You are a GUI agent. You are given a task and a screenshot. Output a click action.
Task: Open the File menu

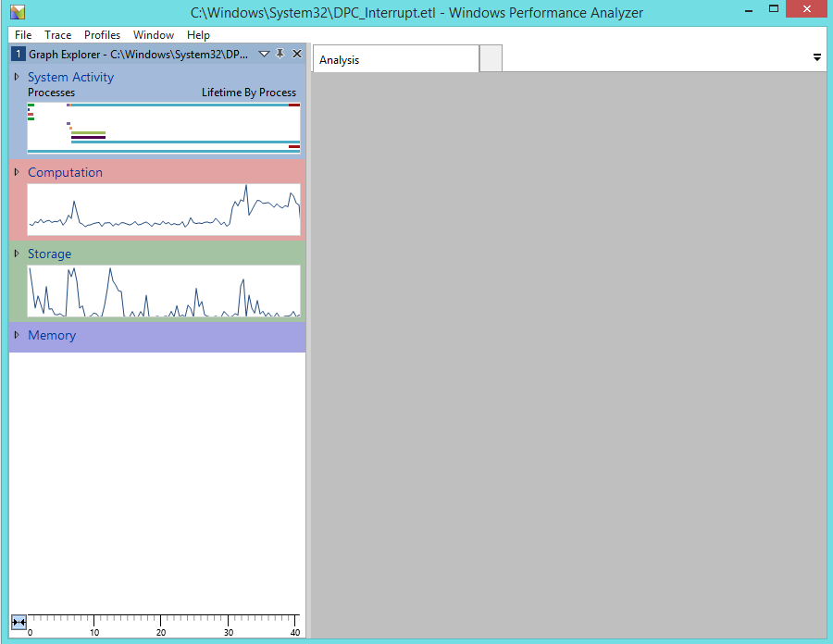click(23, 35)
